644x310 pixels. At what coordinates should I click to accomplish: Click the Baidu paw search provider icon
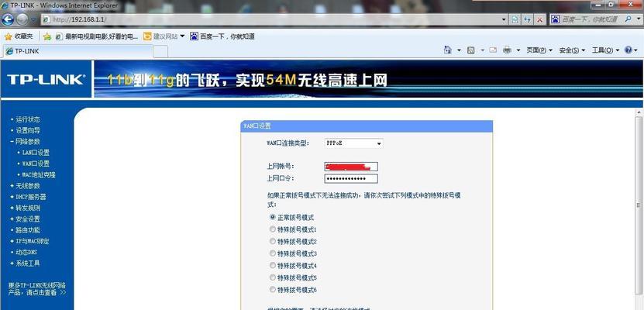pos(555,19)
